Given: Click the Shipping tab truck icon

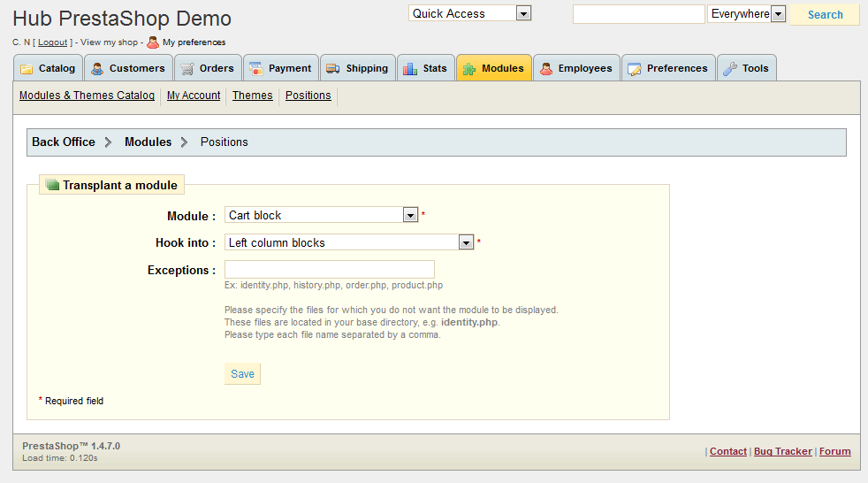Looking at the screenshot, I should click(x=333, y=69).
